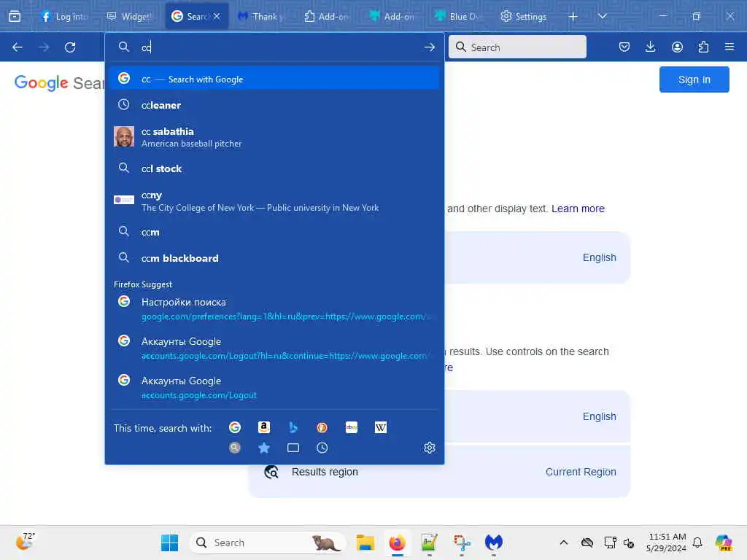
Task: Change Results region Current Region
Action: pyautogui.click(x=581, y=472)
